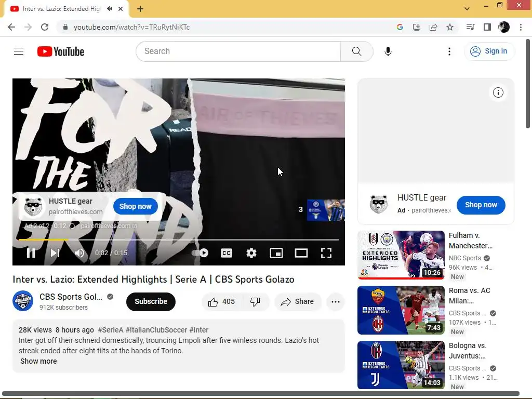Viewport: 532px width, 399px height.
Task: Pause the video playback
Action: [x=31, y=253]
